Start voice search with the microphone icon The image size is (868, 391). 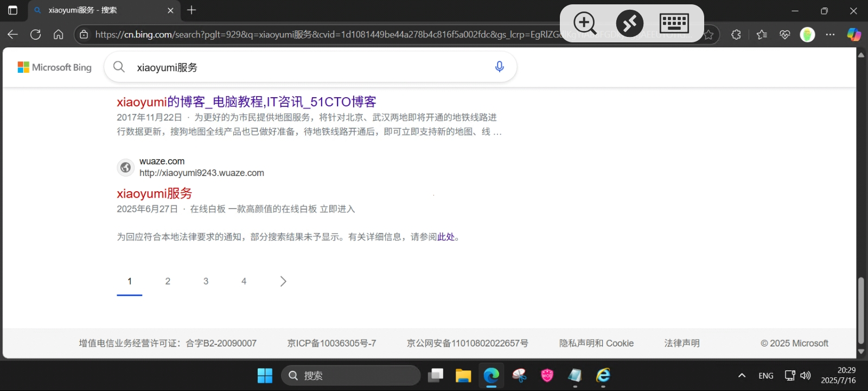click(x=500, y=67)
